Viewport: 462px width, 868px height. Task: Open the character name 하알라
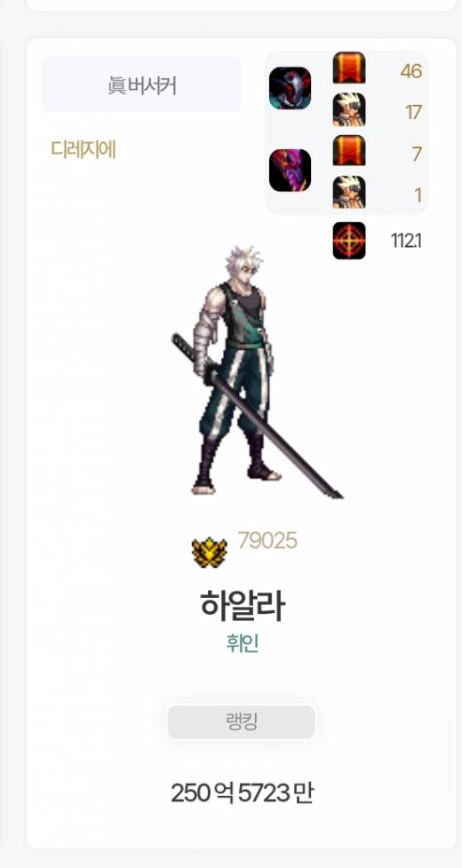pos(243,605)
